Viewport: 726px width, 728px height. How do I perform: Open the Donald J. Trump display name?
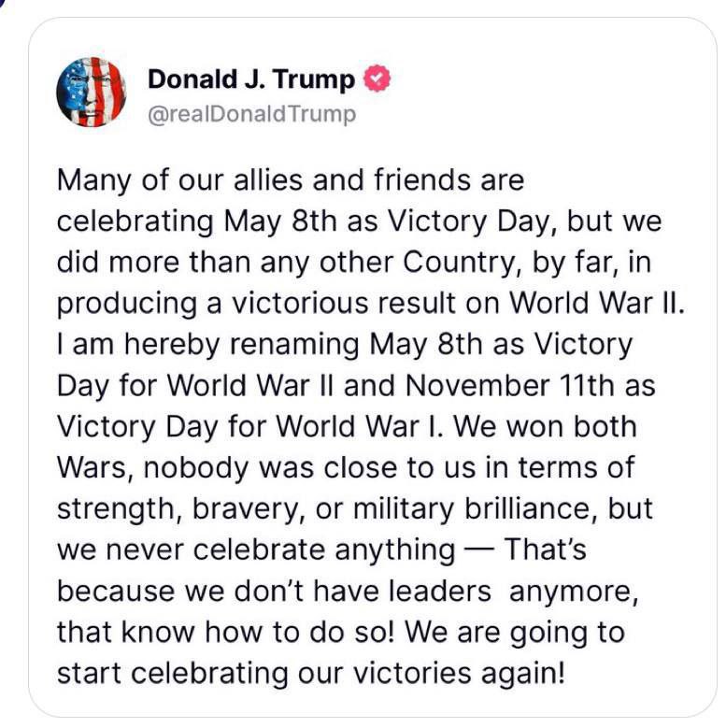coord(251,80)
